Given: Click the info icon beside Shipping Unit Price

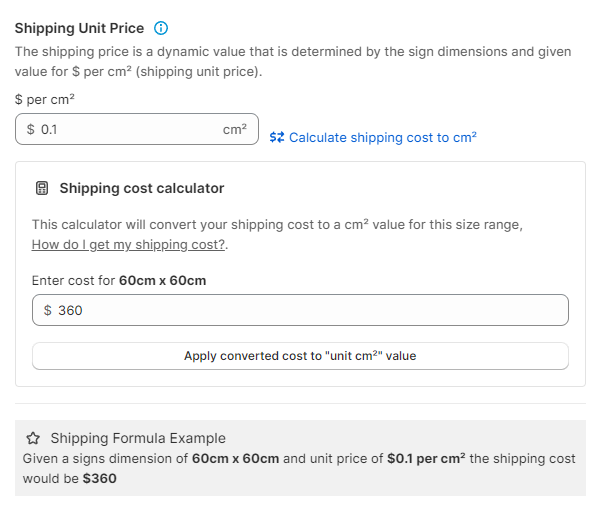Looking at the screenshot, I should [162, 28].
